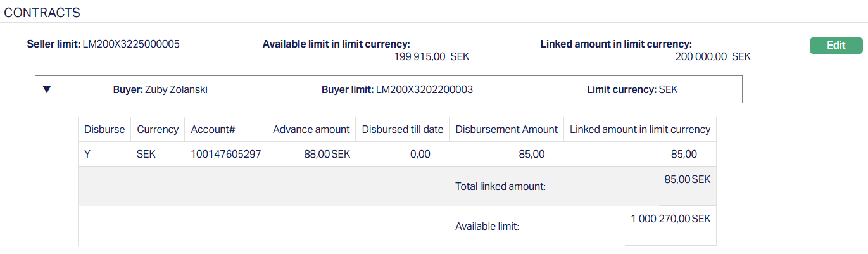The image size is (868, 254).
Task: Click buyer limit number LM200X3202200003
Action: (x=424, y=90)
